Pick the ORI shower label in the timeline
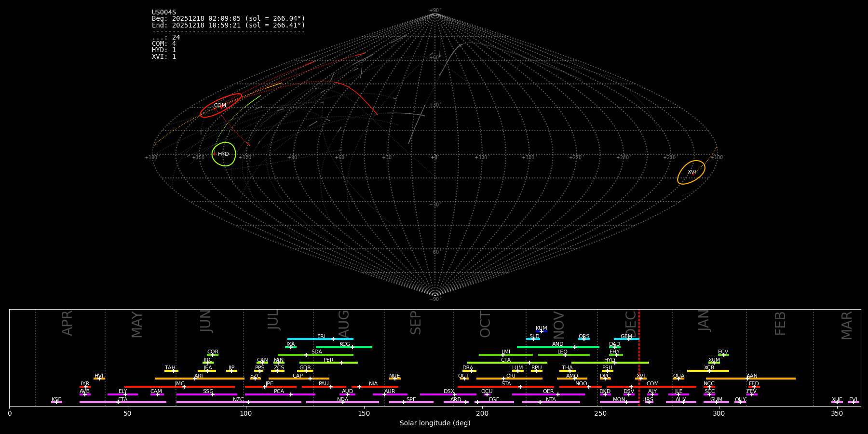The height and width of the screenshot is (434, 868). (x=511, y=376)
